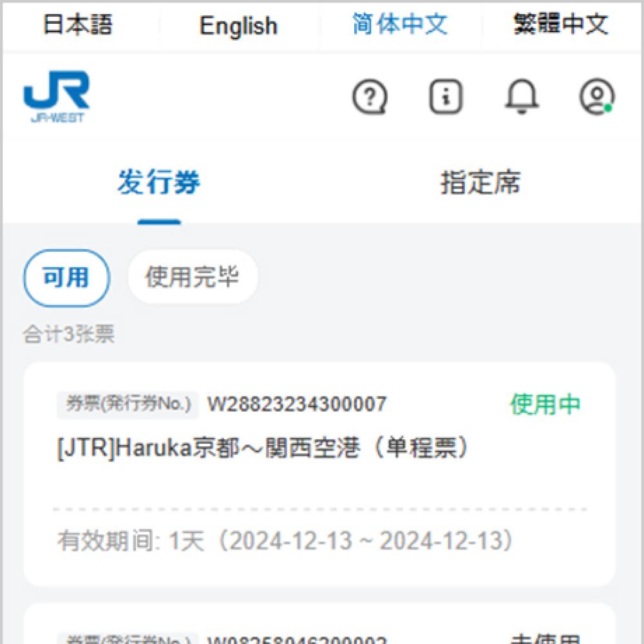Screen dimensions: 644x644
Task: Click ticket number W28823234300007
Action: coord(297,404)
